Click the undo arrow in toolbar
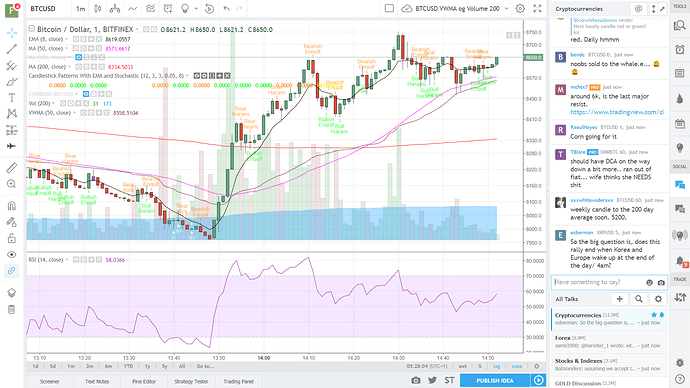690x388 pixels. pyautogui.click(x=227, y=8)
